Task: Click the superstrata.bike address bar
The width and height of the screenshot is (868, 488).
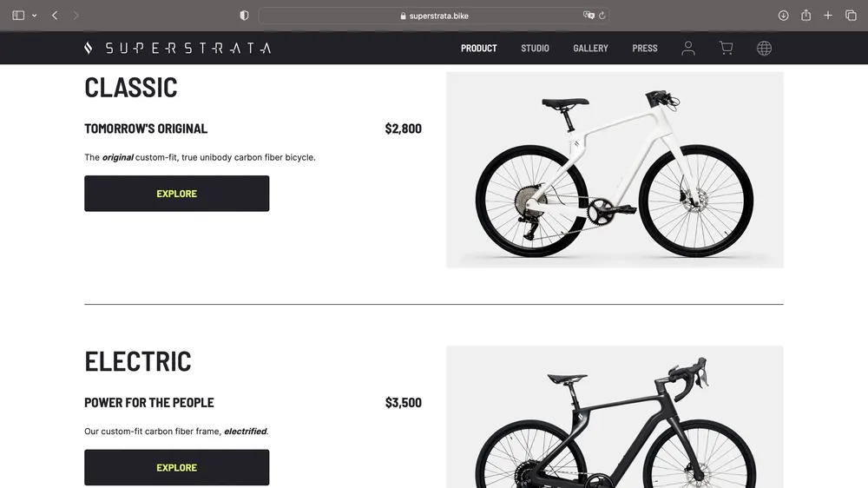Action: point(434,16)
